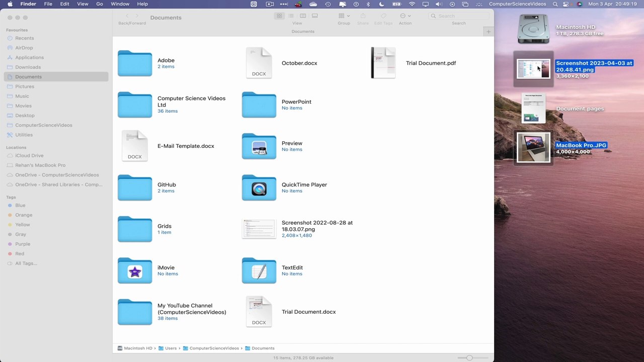
Task: Open Utilities in the sidebar
Action: point(56,135)
